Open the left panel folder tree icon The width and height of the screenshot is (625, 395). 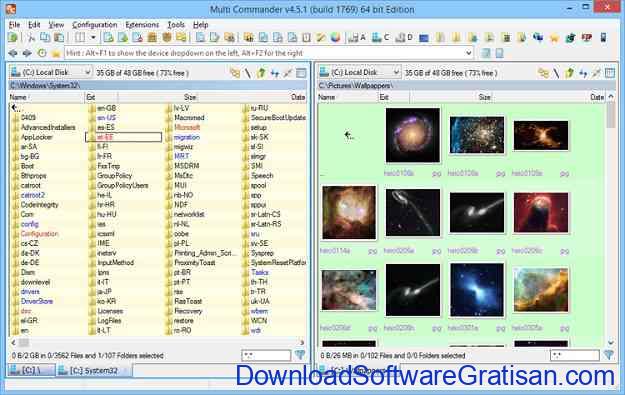coord(235,73)
